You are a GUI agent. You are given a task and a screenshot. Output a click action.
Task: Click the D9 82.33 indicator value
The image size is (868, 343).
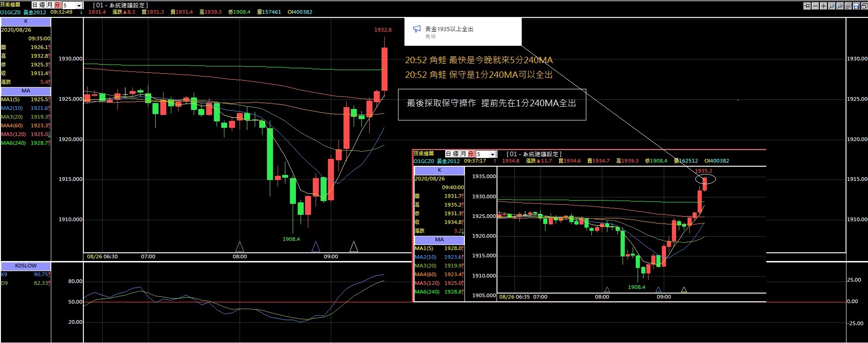(x=26, y=283)
